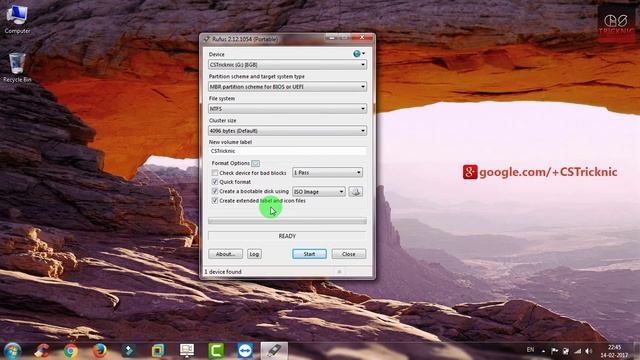Expand the Partition scheme dropdown

[287, 87]
